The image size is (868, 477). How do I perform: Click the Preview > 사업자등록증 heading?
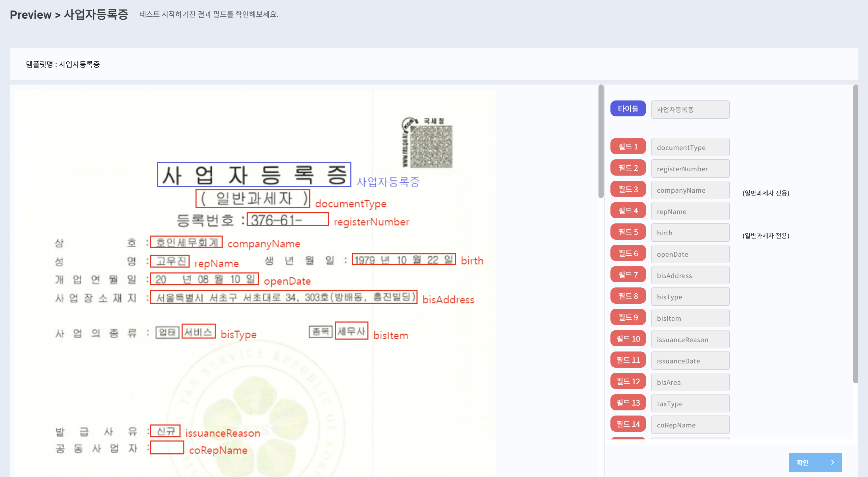[69, 15]
